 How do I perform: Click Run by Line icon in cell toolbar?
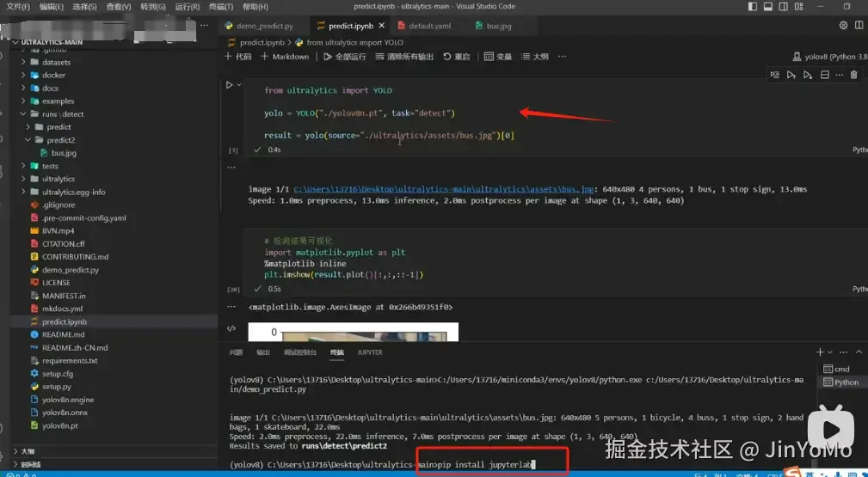[775, 75]
